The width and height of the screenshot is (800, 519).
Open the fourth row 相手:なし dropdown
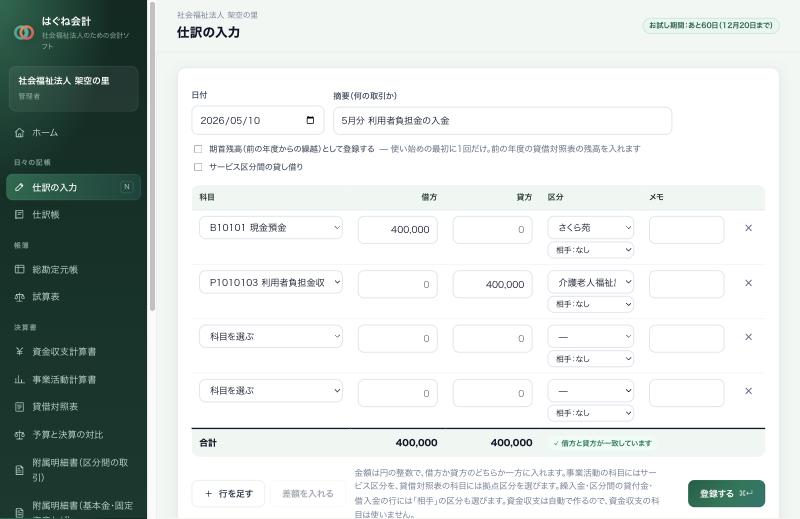tap(591, 413)
